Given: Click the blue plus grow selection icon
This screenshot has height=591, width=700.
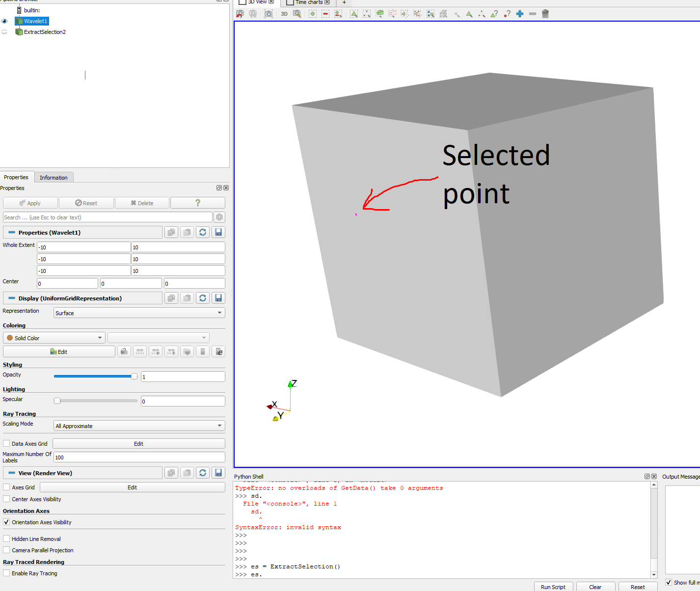Looking at the screenshot, I should [520, 14].
